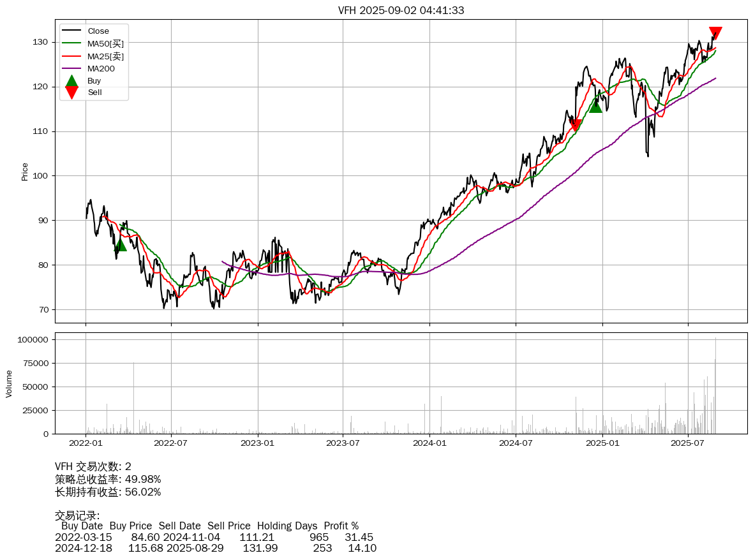Select the green Buy marker near December 2024
Image resolution: width=753 pixels, height=560 pixels.
pyautogui.click(x=595, y=106)
